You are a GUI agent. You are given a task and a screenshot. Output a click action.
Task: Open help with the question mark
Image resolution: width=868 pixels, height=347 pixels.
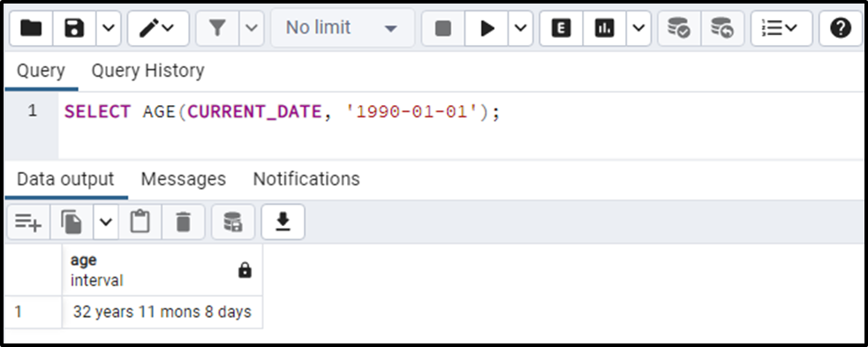[x=841, y=27]
